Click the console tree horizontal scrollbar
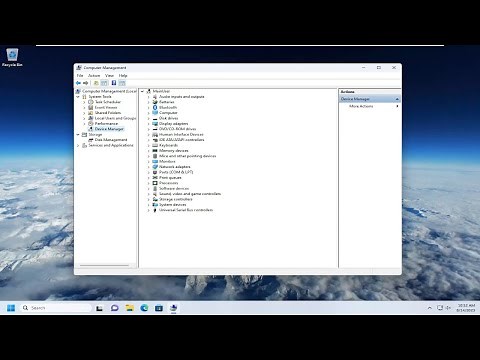 (x=104, y=266)
